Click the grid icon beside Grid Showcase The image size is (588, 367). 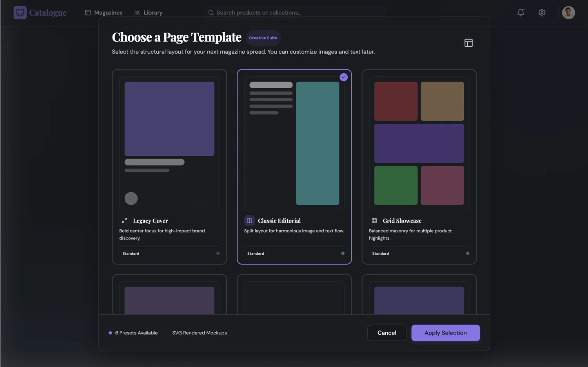tap(374, 221)
